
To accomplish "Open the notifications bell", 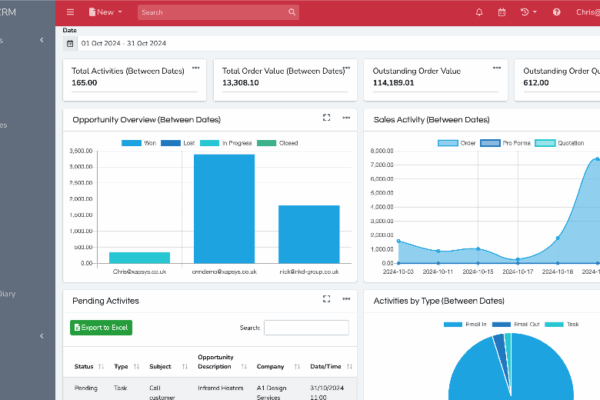I will pyautogui.click(x=479, y=12).
